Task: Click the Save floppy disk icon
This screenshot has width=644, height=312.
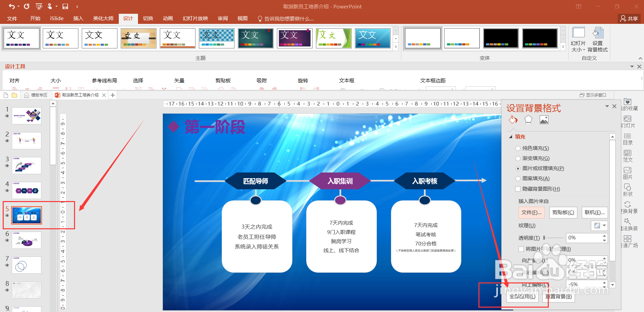Action: tap(65, 6)
